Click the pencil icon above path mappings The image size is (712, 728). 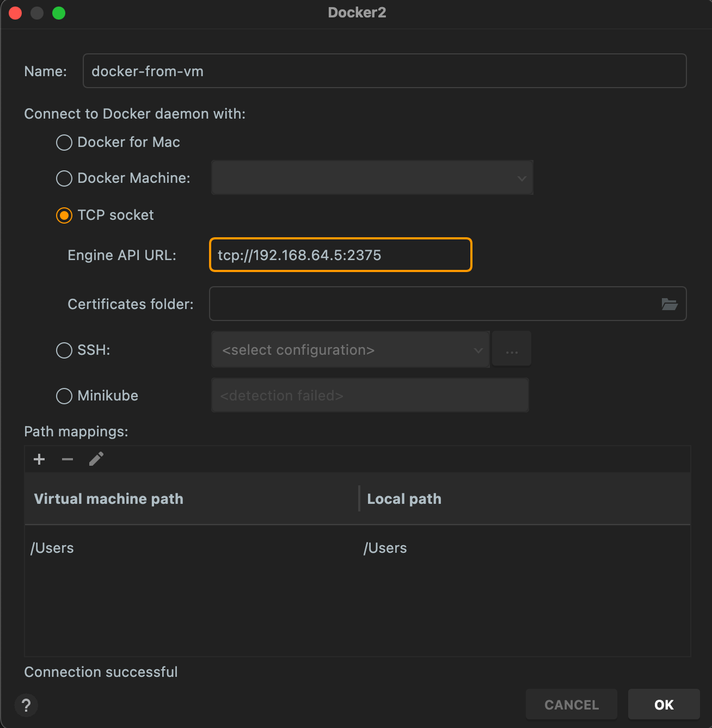coord(96,459)
